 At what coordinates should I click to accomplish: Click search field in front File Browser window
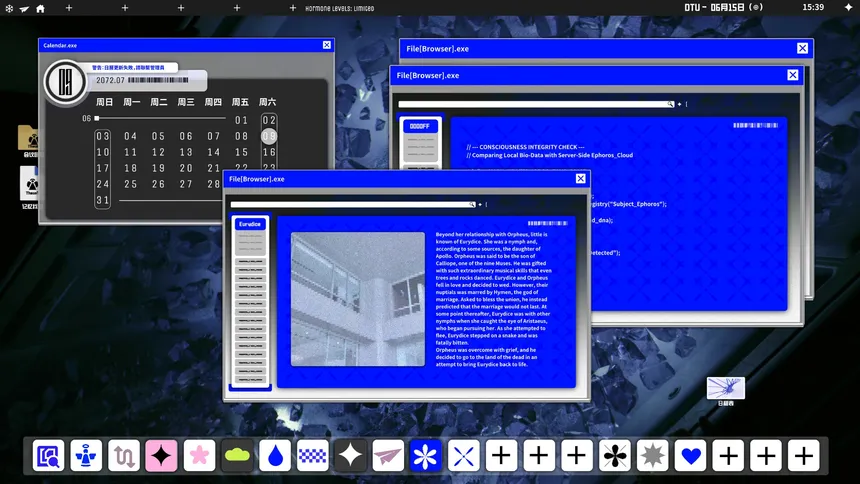pos(353,205)
